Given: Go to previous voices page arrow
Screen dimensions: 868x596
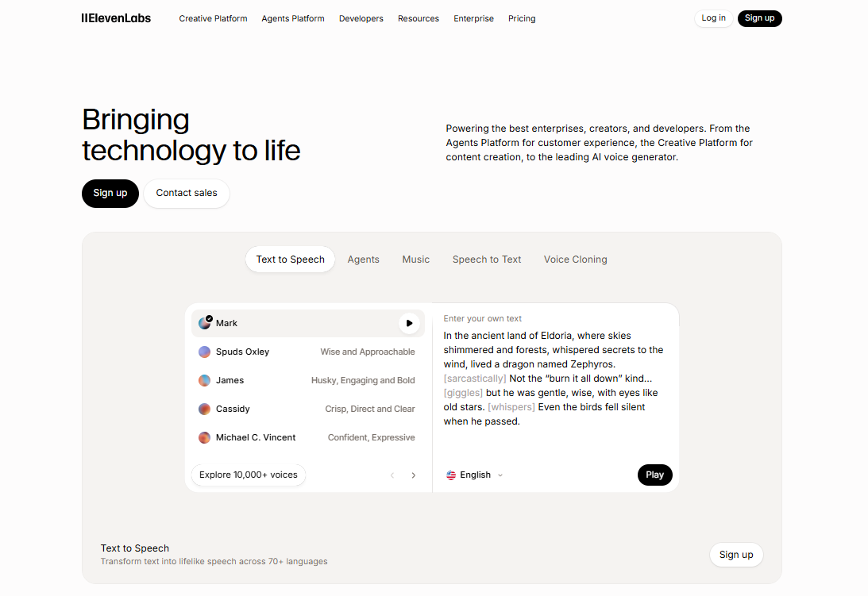Looking at the screenshot, I should click(392, 475).
